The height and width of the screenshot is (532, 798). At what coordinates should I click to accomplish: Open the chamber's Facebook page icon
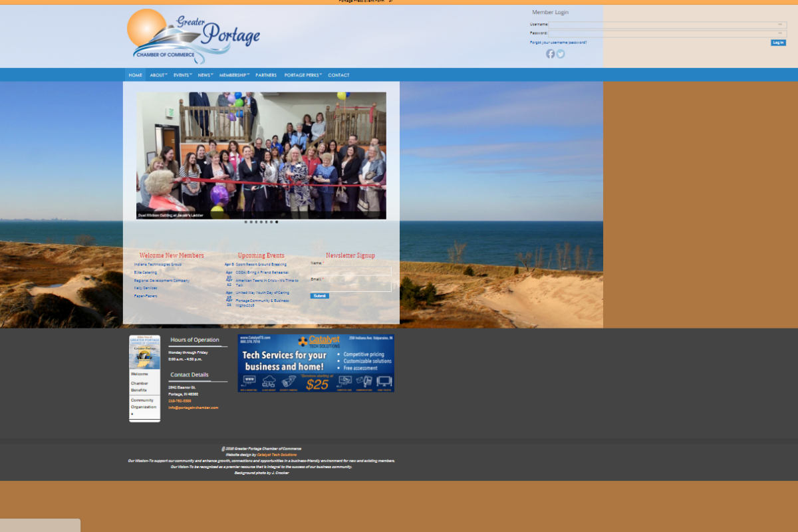551,54
